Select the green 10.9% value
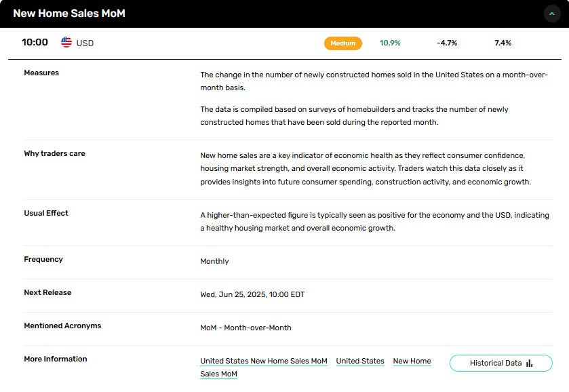Image resolution: width=569 pixels, height=392 pixels. click(x=390, y=43)
